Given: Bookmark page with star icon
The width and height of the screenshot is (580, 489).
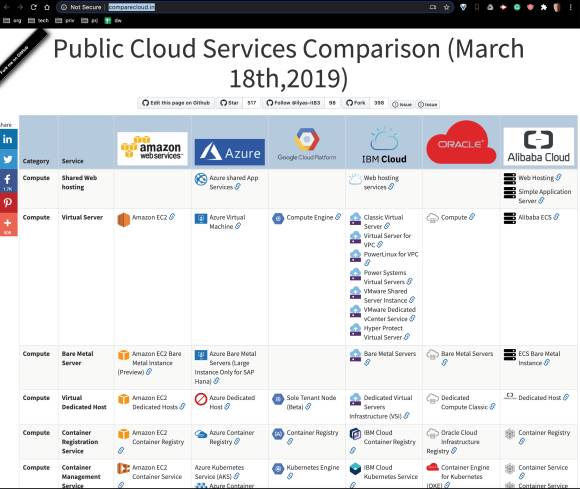Looking at the screenshot, I should tap(446, 7).
